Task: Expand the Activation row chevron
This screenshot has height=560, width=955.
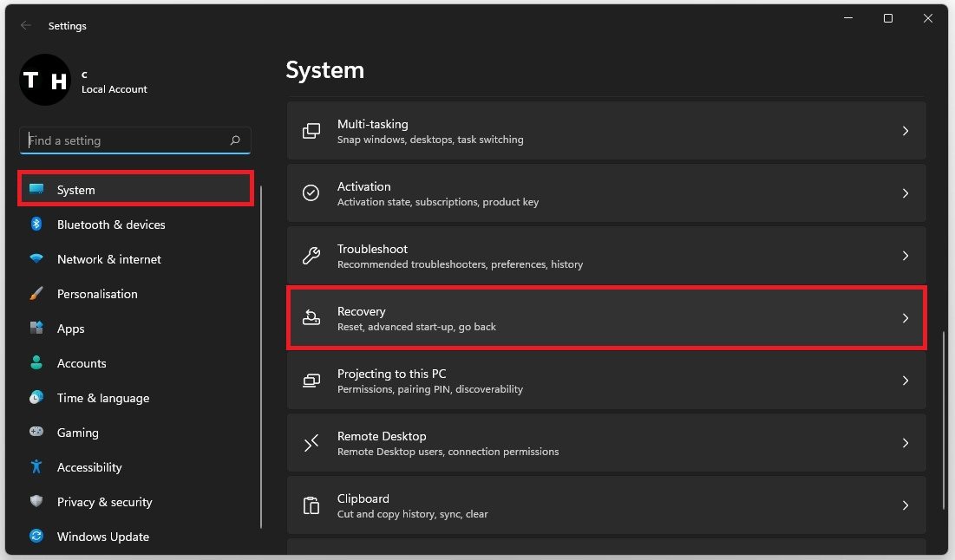Action: (905, 193)
